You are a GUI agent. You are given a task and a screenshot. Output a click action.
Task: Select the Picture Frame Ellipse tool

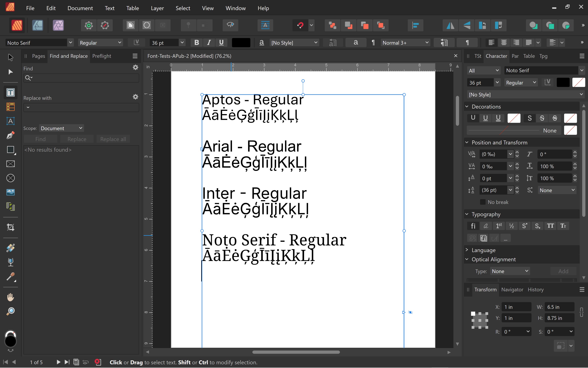pyautogui.click(x=10, y=178)
